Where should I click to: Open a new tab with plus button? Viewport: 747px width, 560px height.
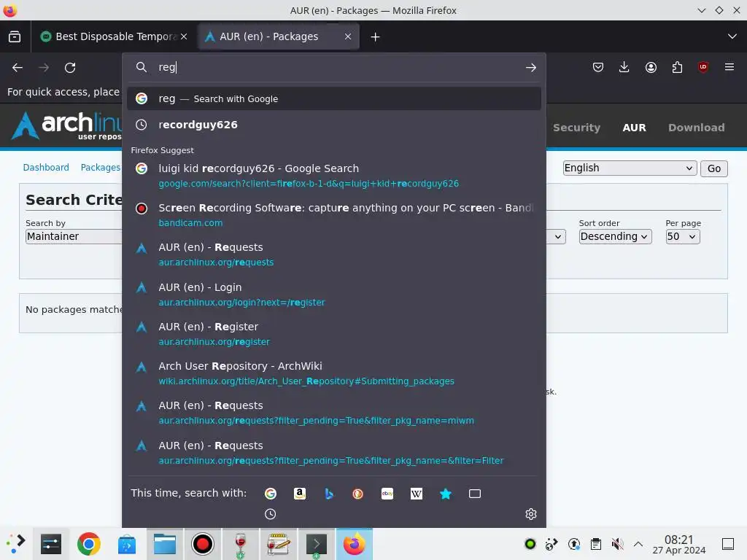pyautogui.click(x=376, y=36)
